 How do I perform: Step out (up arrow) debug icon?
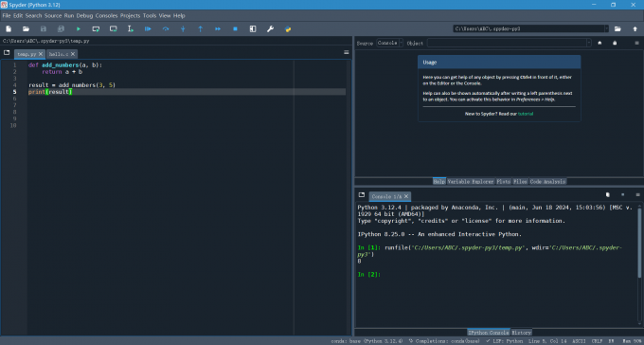pos(201,28)
